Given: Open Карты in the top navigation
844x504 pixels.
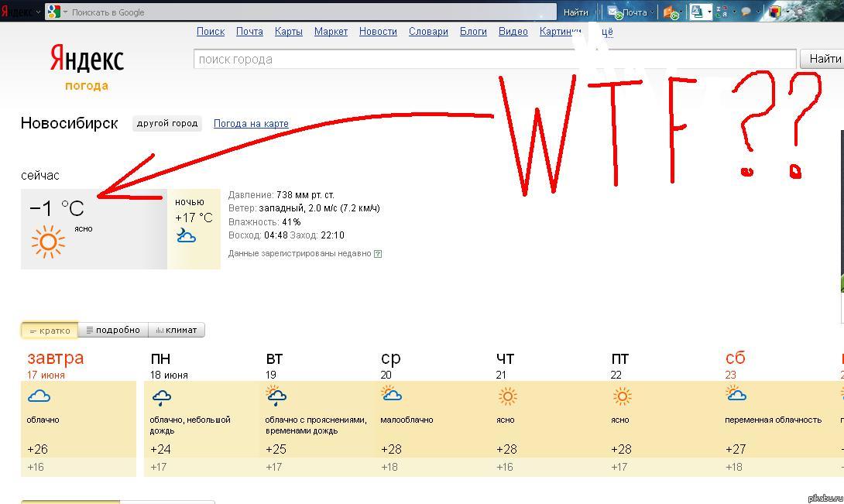Looking at the screenshot, I should point(289,32).
